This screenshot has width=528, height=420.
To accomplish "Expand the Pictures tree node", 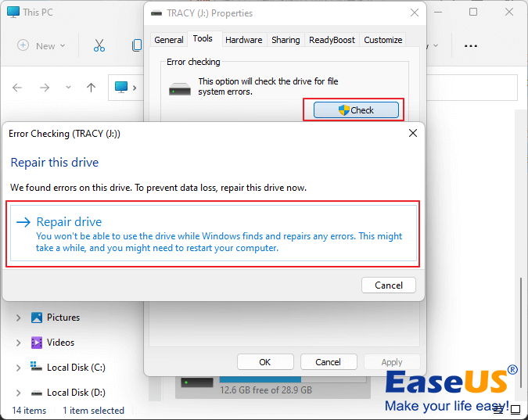I will point(18,318).
